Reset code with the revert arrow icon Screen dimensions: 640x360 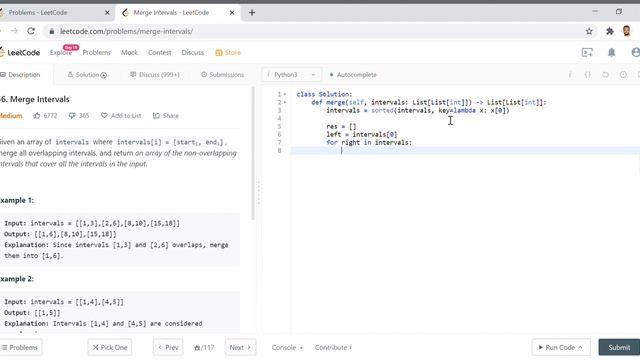[x=605, y=75]
